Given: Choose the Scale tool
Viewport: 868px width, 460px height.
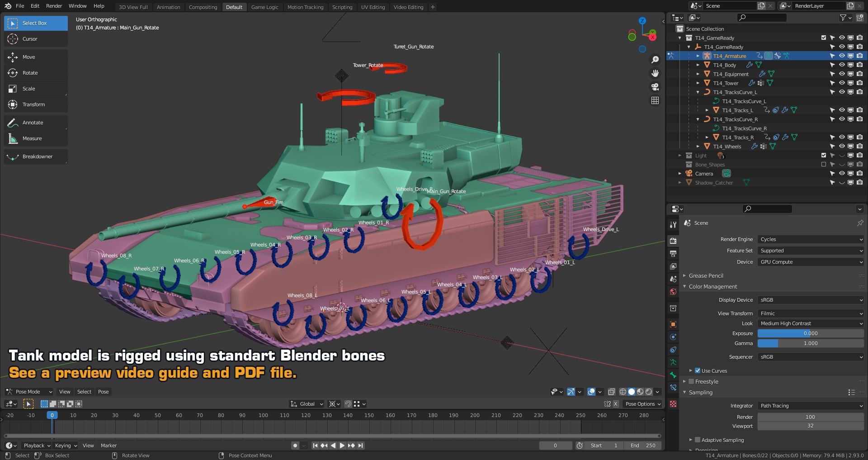Looking at the screenshot, I should (36, 89).
